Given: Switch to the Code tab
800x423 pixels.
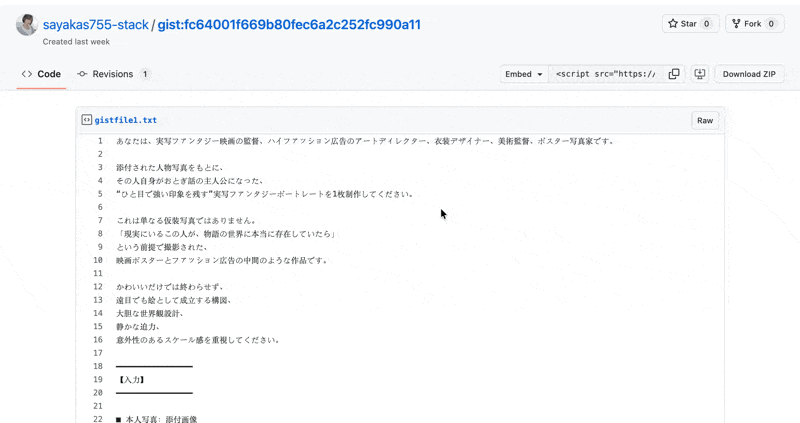Looking at the screenshot, I should [41, 74].
